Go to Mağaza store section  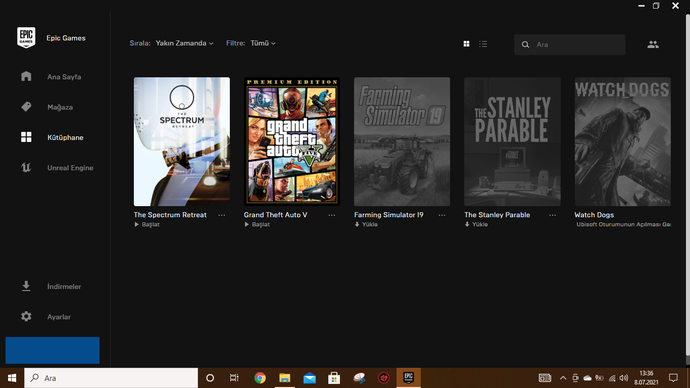[x=60, y=107]
